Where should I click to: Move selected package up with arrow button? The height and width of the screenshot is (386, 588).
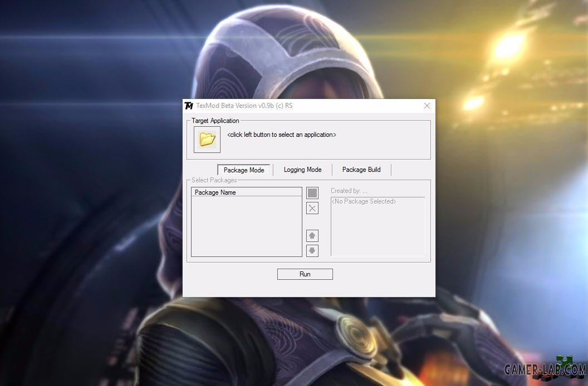pyautogui.click(x=312, y=236)
